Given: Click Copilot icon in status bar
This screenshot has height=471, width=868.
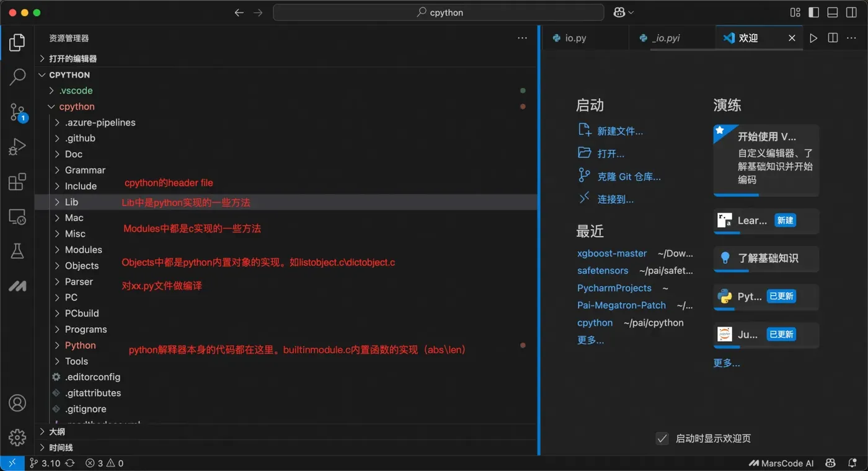Looking at the screenshot, I should coord(830,463).
